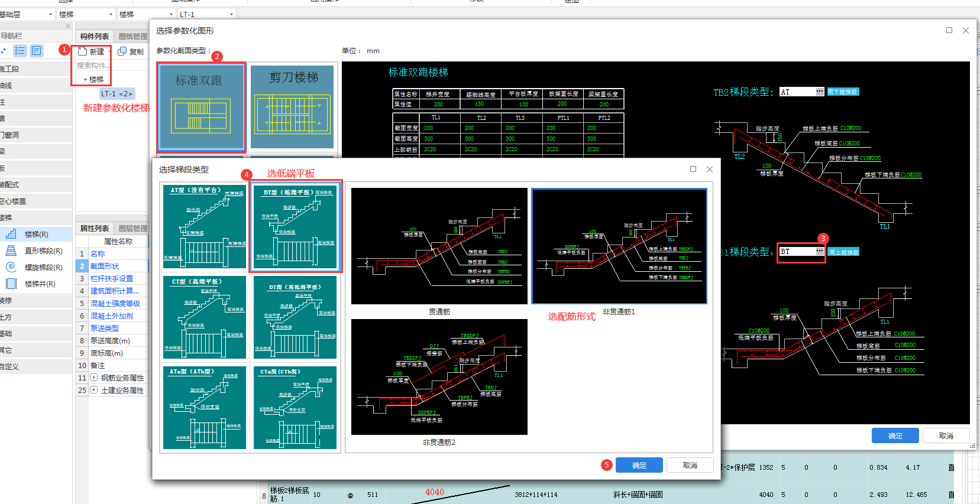Viewport: 980px width, 504px height.
Task: Collapse the 楼梯 tree node in the component list
Action: [85, 80]
